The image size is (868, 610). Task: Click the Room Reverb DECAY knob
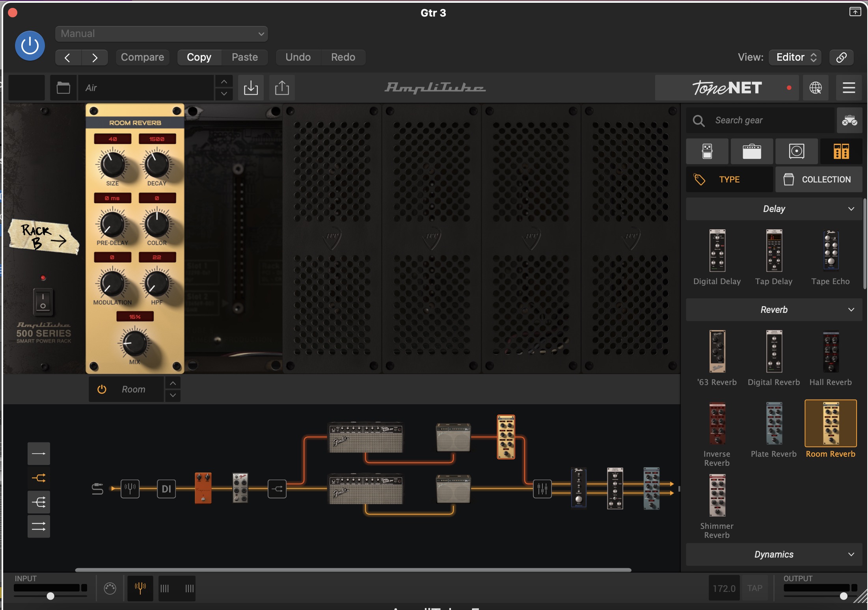point(157,164)
